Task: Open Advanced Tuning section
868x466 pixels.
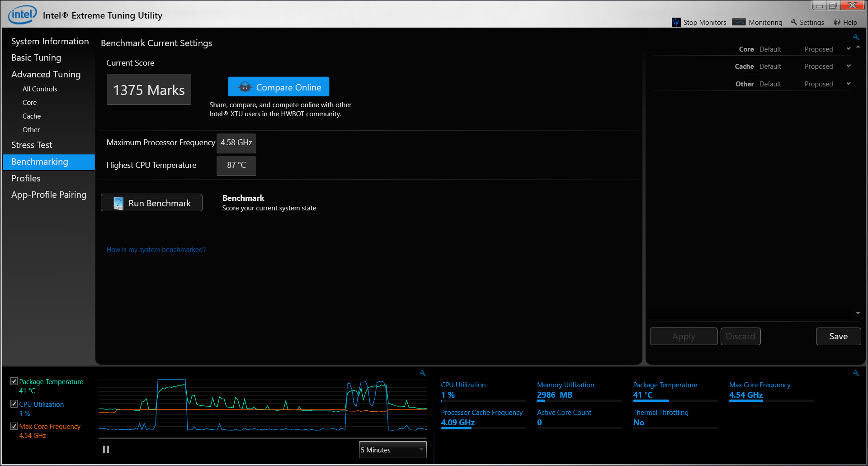Action: [x=46, y=74]
